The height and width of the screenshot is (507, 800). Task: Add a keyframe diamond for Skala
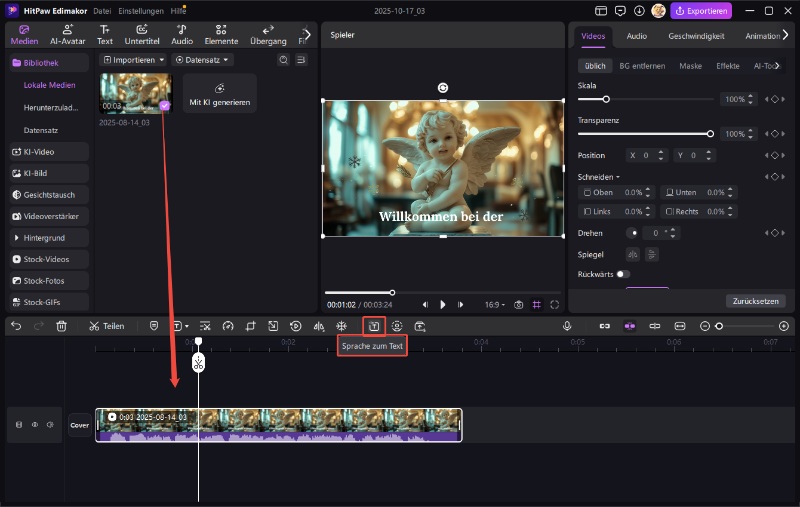pyautogui.click(x=774, y=99)
